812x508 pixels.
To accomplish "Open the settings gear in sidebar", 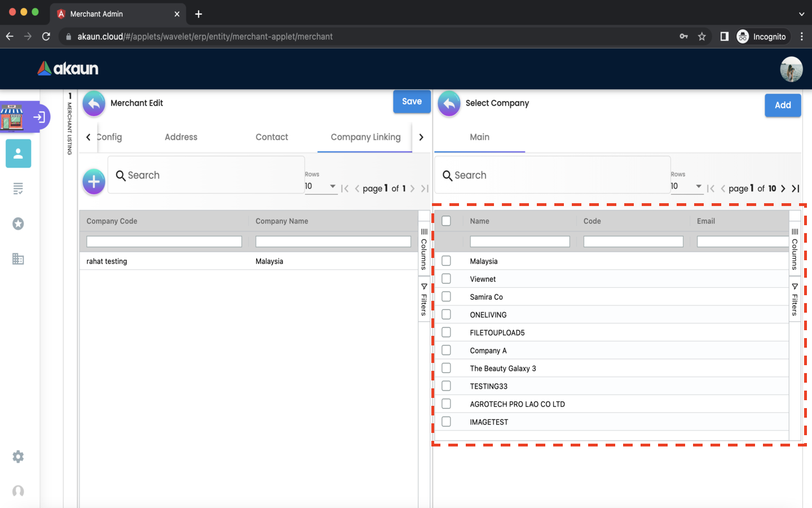I will pyautogui.click(x=18, y=457).
